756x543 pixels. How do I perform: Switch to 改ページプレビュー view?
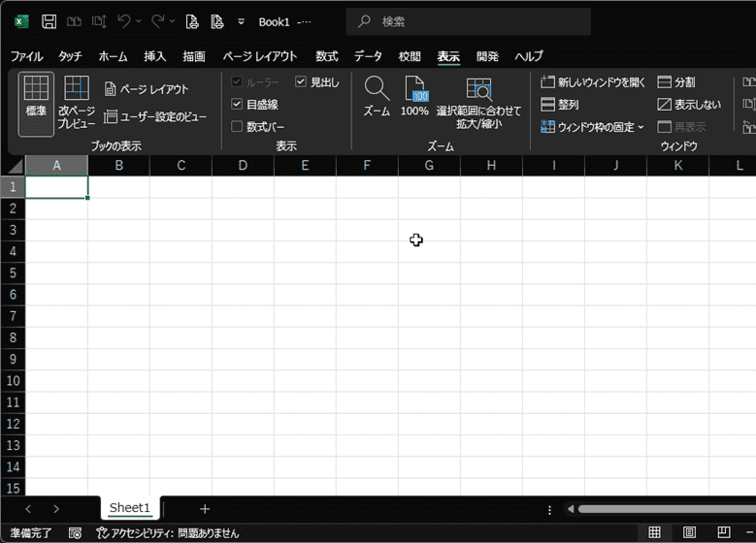coord(77,103)
